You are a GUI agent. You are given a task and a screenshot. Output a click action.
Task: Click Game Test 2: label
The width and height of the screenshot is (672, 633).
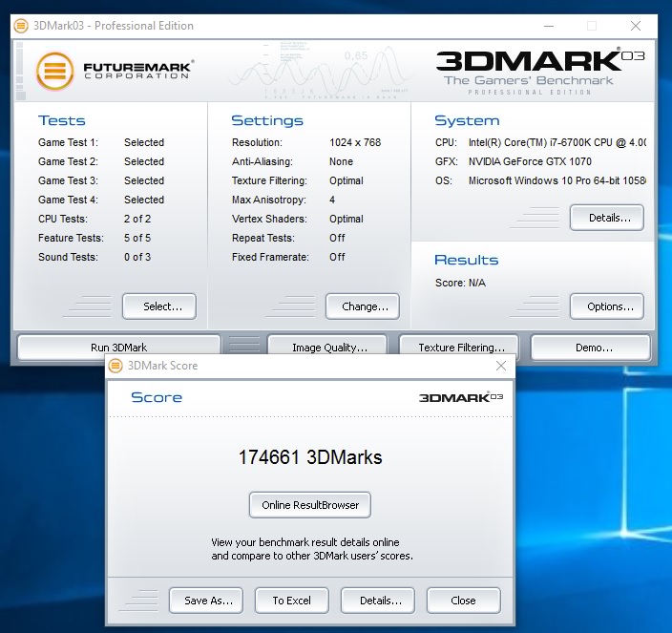[68, 161]
